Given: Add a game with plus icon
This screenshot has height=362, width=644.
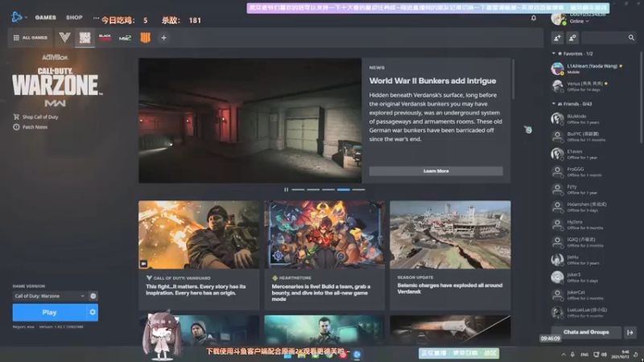Looking at the screenshot, I should tap(163, 38).
